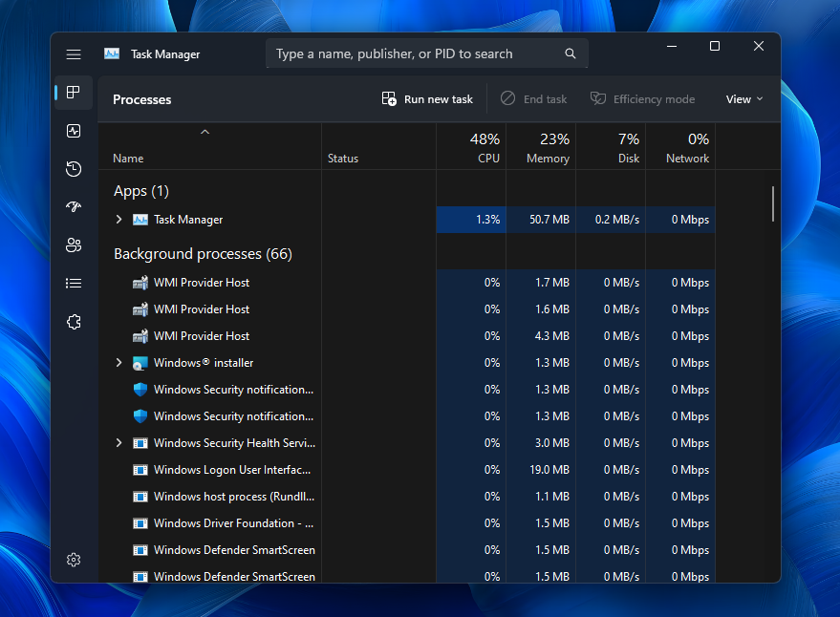840x617 pixels.
Task: Open the hamburger navigation menu
Action: pos(74,54)
